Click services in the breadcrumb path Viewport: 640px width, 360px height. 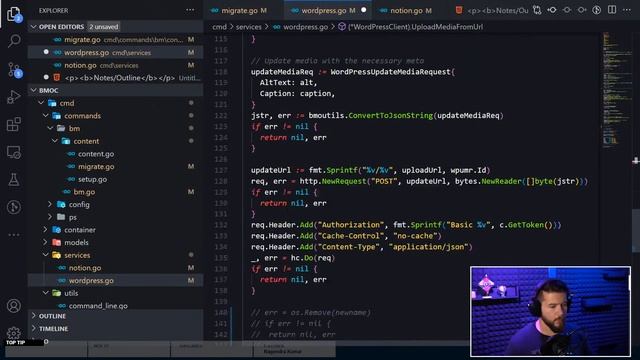tap(249, 27)
